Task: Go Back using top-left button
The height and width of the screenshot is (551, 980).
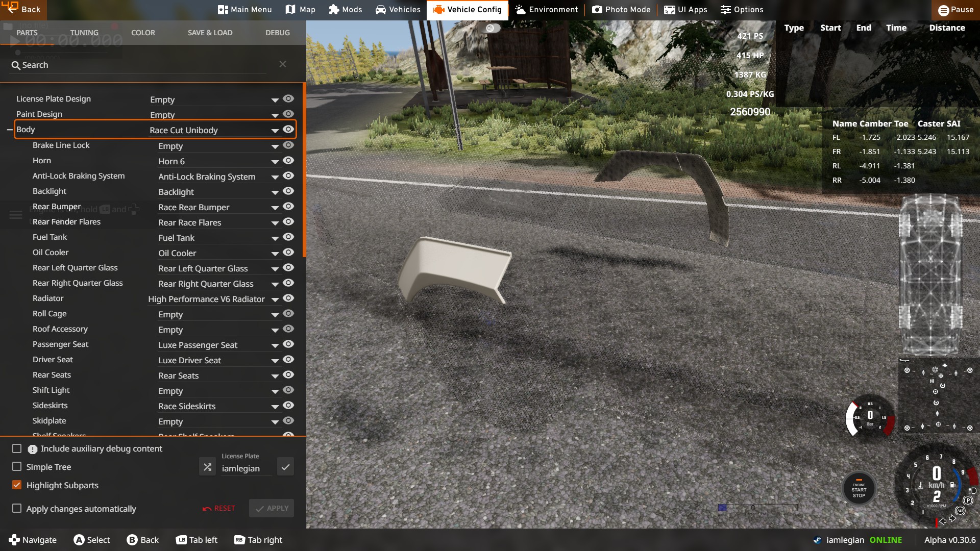Action: pyautogui.click(x=23, y=10)
